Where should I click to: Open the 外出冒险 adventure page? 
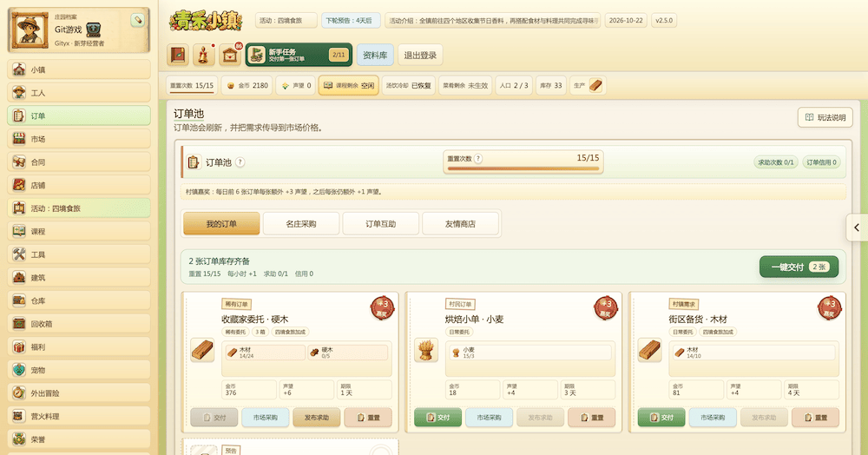[x=79, y=393]
